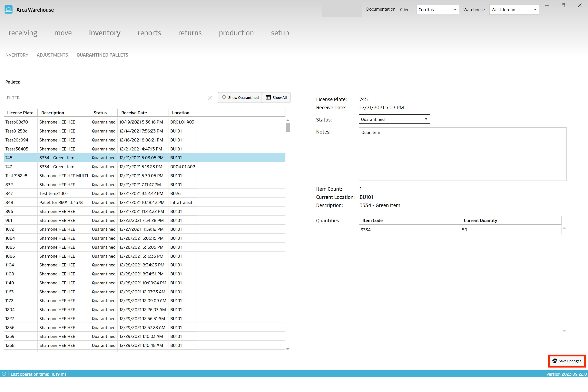
Task: Switch to the ADJUSTMENTS sub-tab
Action: click(x=52, y=55)
